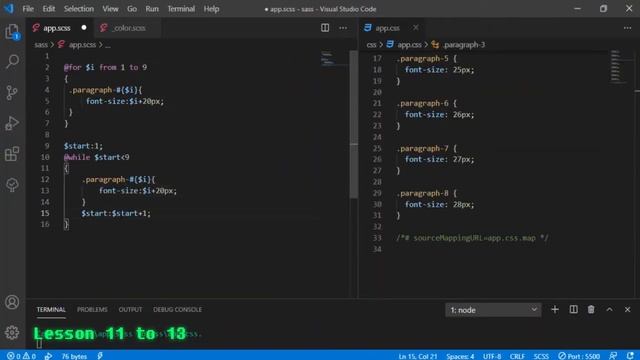Click line 10 with @while $start<9

[97, 157]
